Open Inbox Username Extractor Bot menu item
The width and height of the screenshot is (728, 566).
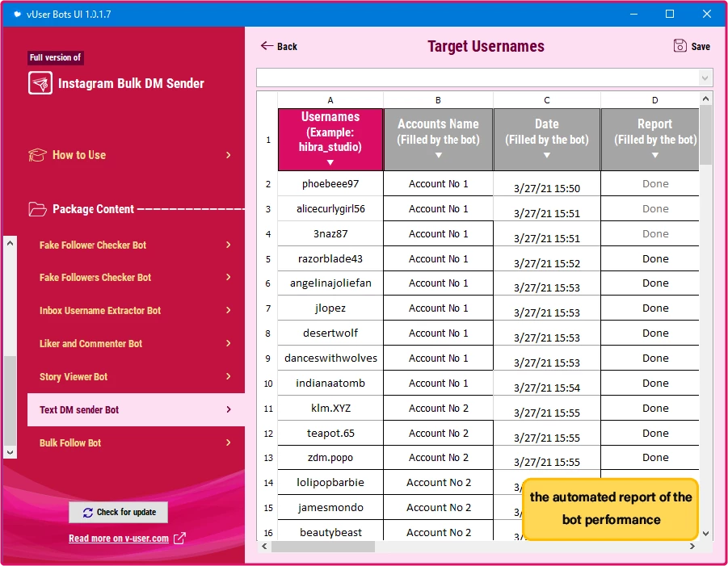tap(136, 310)
